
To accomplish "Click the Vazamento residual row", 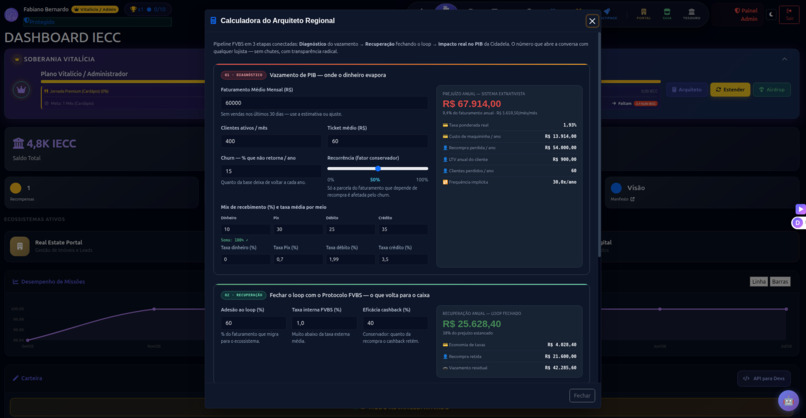I will coord(509,368).
